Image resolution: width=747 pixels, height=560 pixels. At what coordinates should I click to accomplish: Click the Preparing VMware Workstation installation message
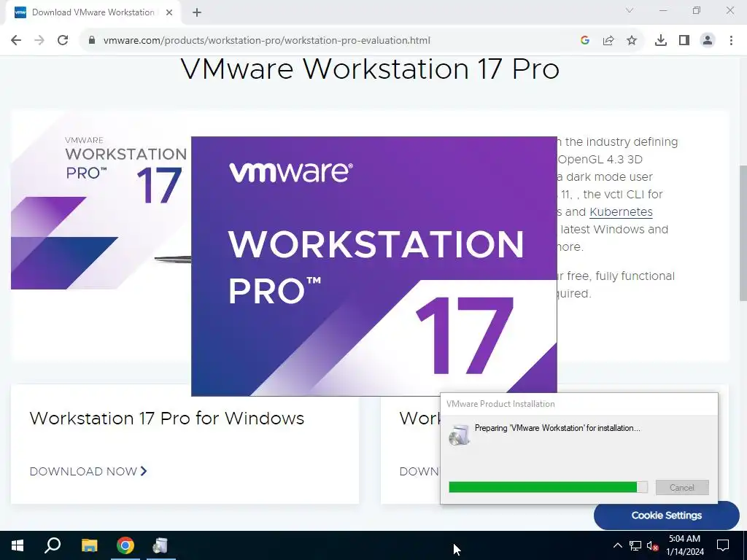coord(557,428)
